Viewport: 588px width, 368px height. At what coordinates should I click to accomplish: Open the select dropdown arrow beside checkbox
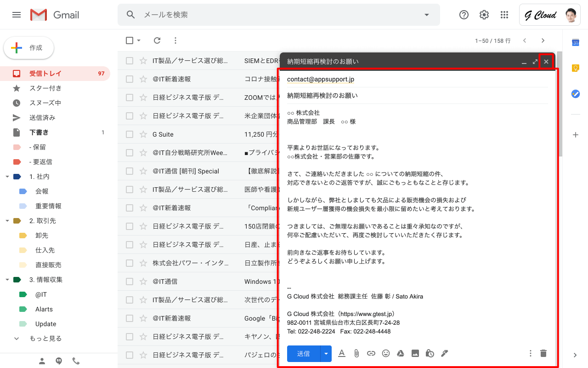point(139,40)
